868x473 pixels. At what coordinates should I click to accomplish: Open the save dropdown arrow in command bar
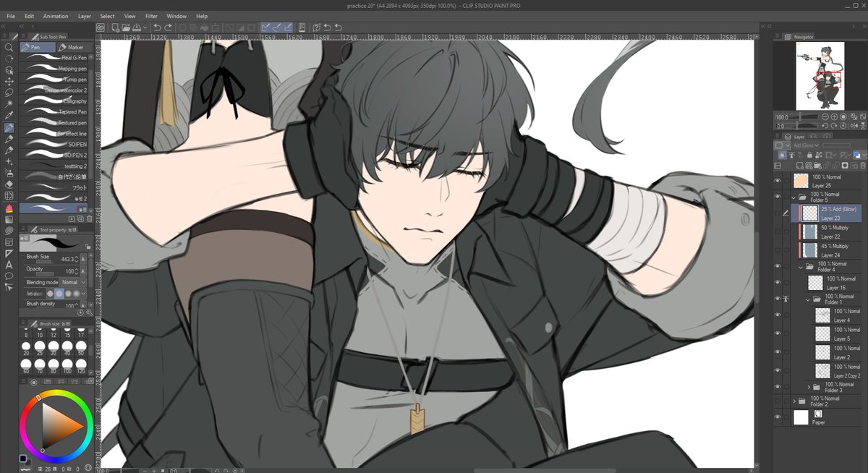click(x=145, y=27)
